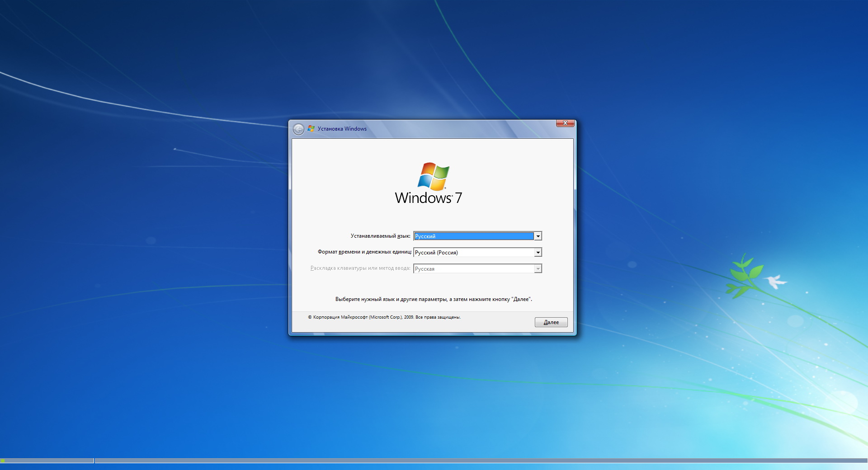Click the round back arrow button
The height and width of the screenshot is (470, 868).
click(x=298, y=129)
